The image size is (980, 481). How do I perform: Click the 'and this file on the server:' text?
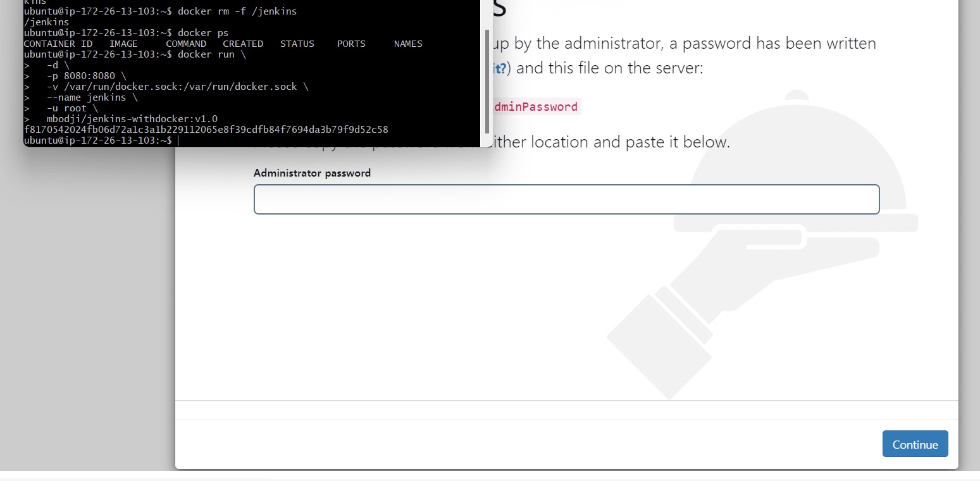point(610,68)
